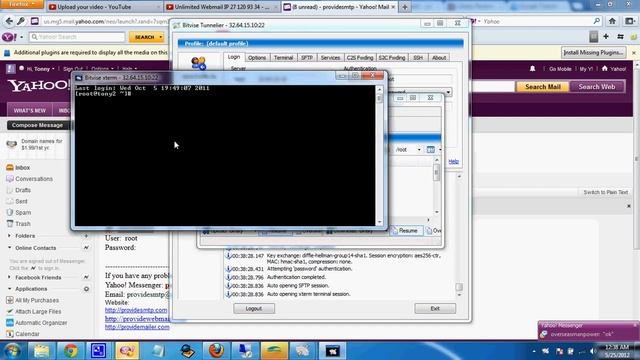Click Search Web button in Yahoo Mail
This screenshot has height=360, width=640.
point(597,87)
